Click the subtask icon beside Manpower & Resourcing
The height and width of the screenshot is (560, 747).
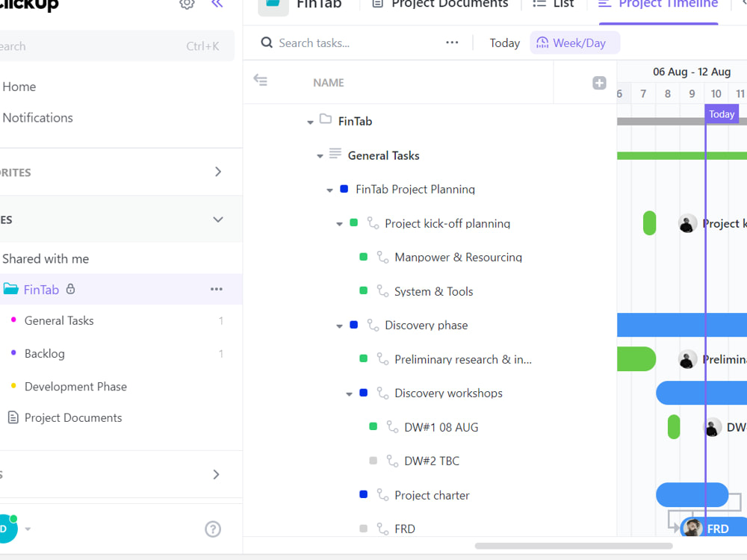point(382,257)
